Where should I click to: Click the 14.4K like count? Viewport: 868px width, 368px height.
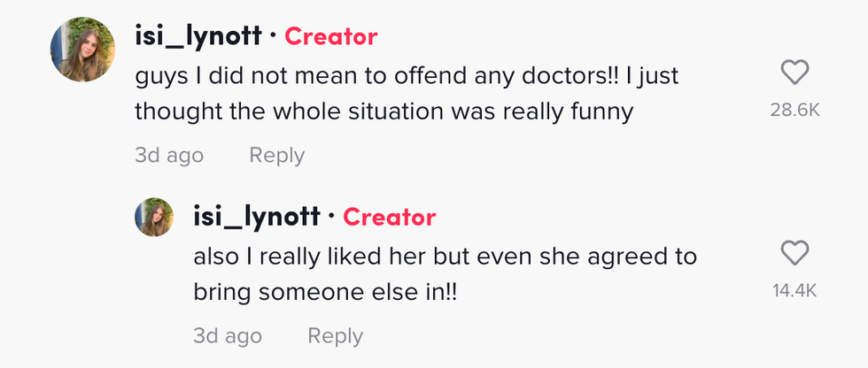point(794,290)
